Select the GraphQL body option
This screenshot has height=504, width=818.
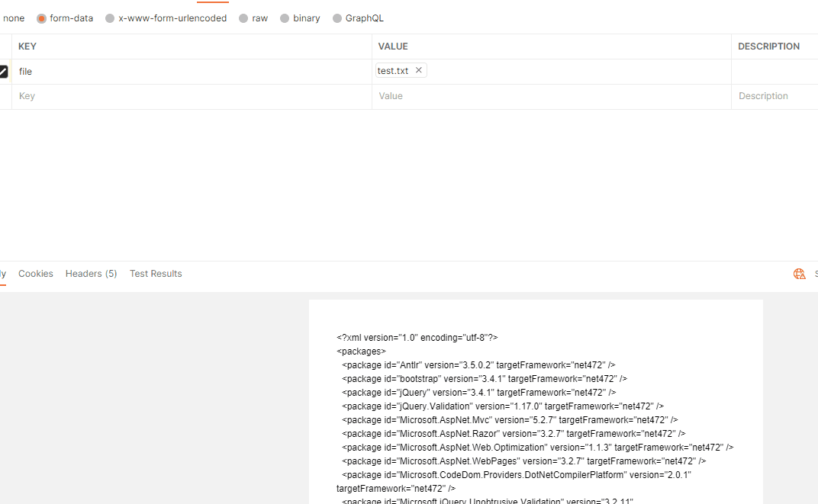coord(337,18)
